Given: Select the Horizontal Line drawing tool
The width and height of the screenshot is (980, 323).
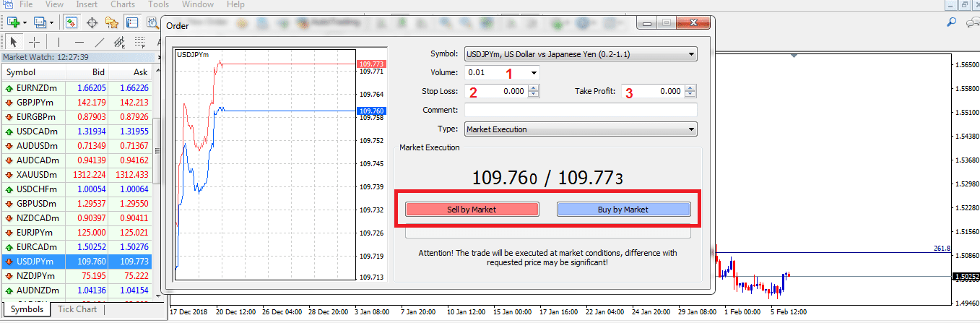Looking at the screenshot, I should pos(79,41).
